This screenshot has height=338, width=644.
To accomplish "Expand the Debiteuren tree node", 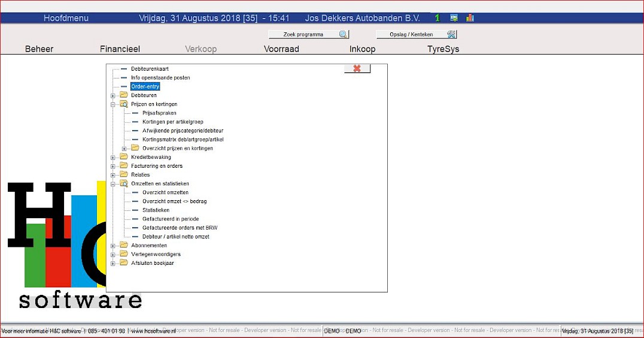I will [x=113, y=95].
